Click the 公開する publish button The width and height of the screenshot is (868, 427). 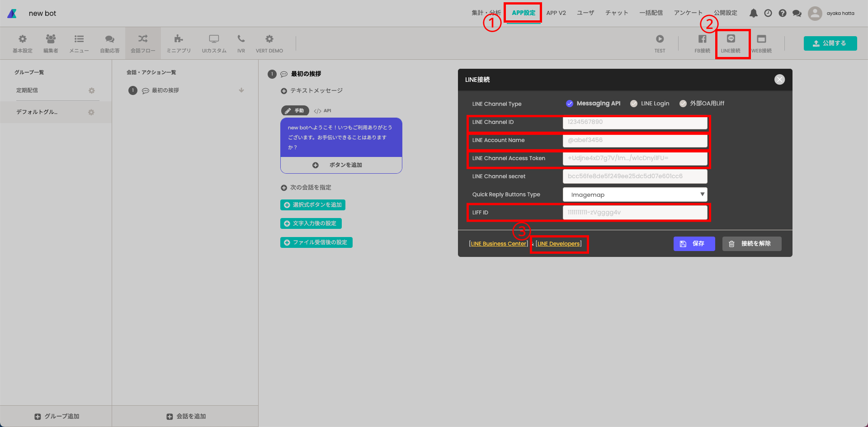click(x=830, y=43)
